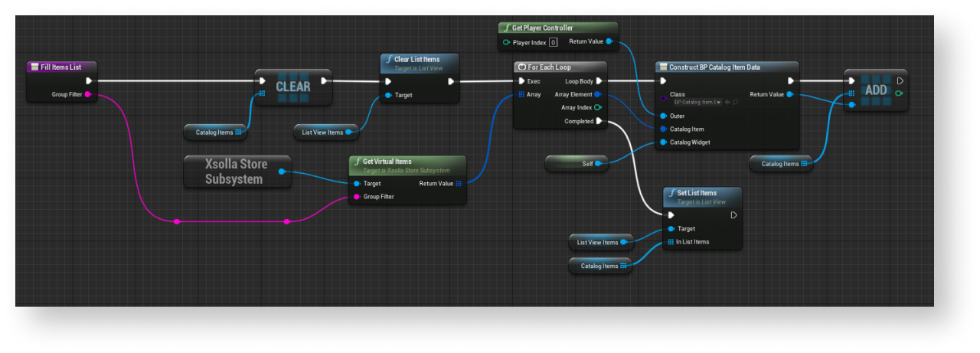Click the Get Virtual Items function icon

[357, 162]
